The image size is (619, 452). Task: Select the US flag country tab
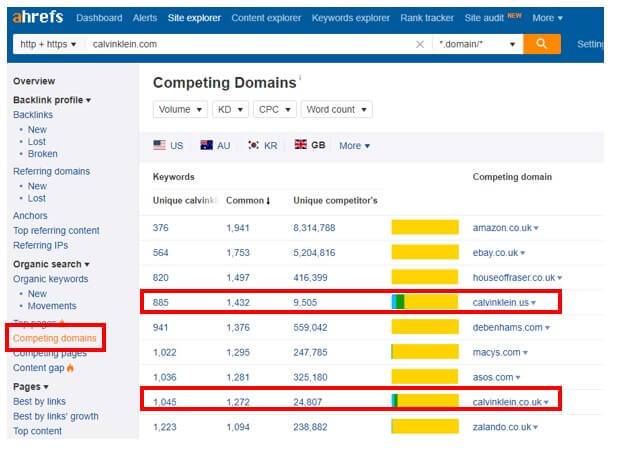point(171,147)
